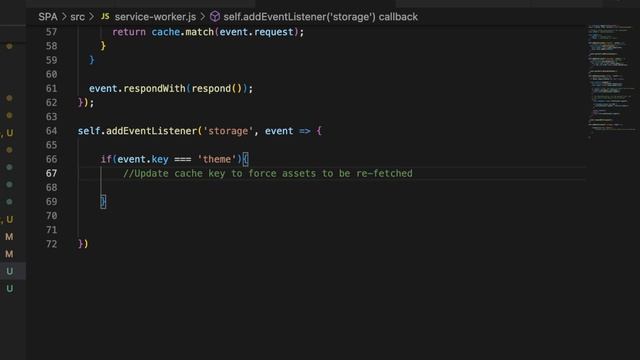Click the 'storage' string literal

(228, 131)
